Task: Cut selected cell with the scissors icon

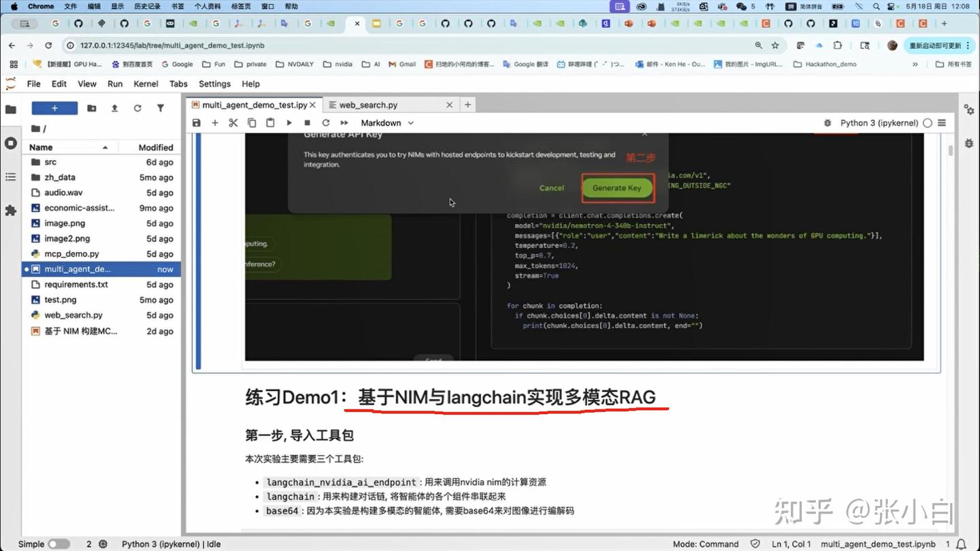Action: pyautogui.click(x=233, y=123)
